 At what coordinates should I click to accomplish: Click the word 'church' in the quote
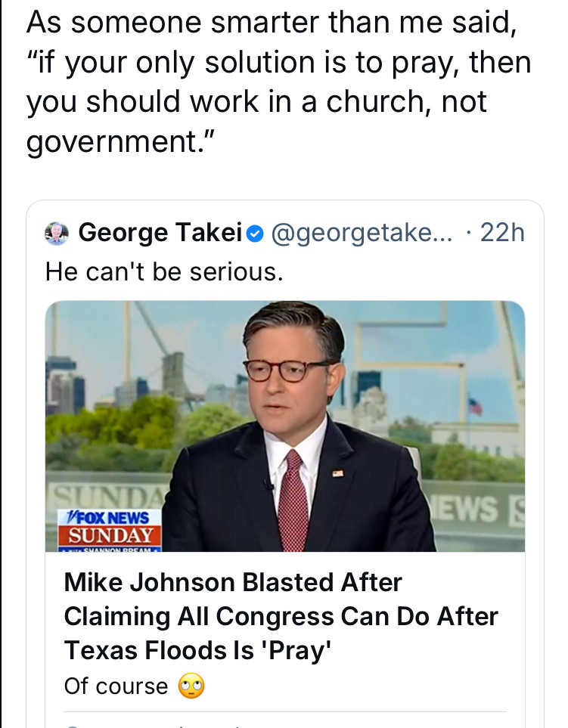point(368,103)
